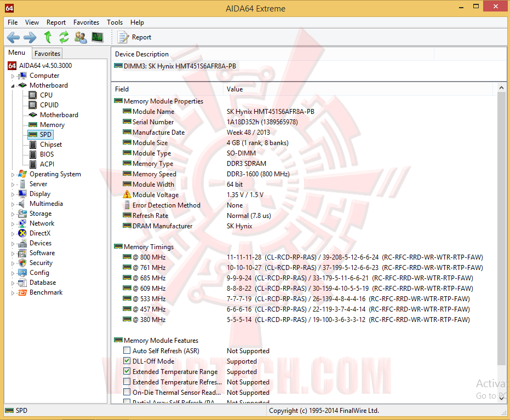Select the CPU tree item
The width and height of the screenshot is (510, 420).
(x=46, y=95)
